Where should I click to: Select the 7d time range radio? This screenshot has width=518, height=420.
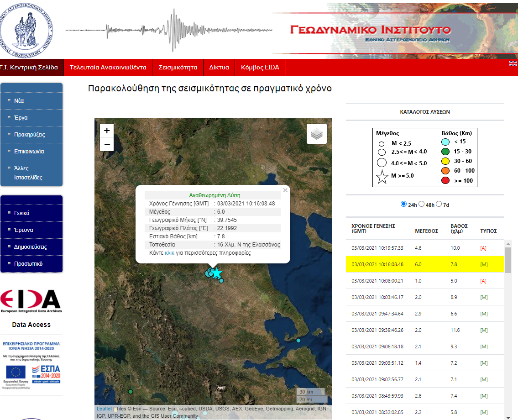pos(439,204)
